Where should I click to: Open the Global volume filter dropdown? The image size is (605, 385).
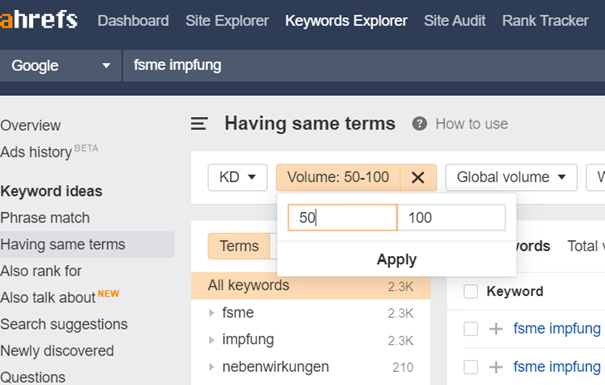tap(511, 177)
